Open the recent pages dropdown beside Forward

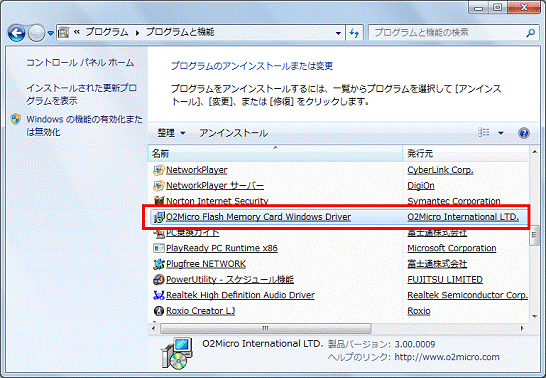[x=51, y=33]
